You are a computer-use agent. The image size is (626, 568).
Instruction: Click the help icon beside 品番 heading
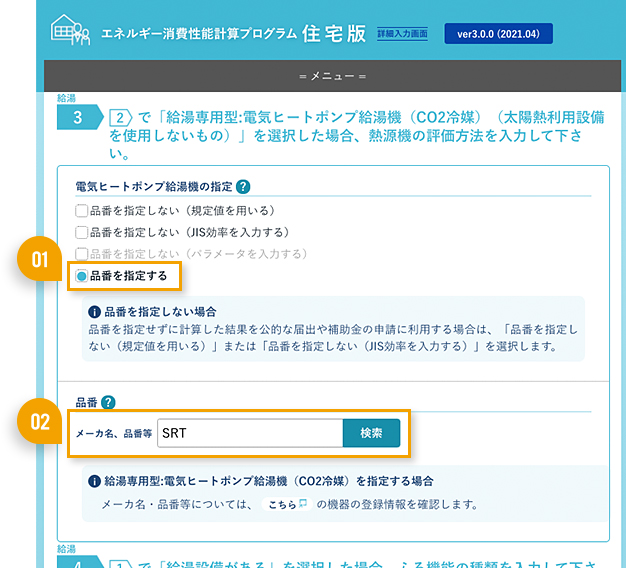[x=108, y=402]
